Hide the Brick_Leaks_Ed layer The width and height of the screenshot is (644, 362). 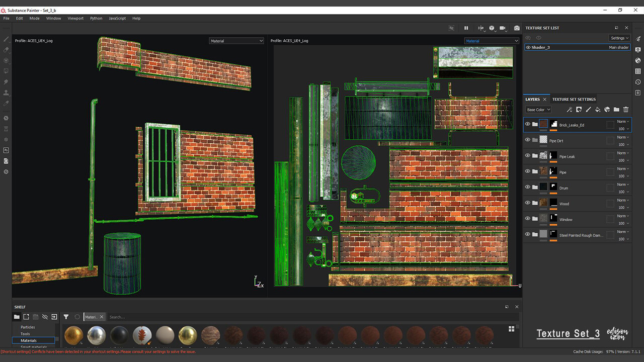tap(528, 124)
